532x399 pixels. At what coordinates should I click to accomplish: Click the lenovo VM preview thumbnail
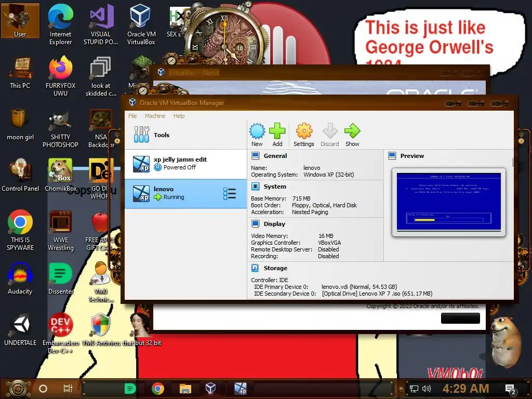click(448, 202)
